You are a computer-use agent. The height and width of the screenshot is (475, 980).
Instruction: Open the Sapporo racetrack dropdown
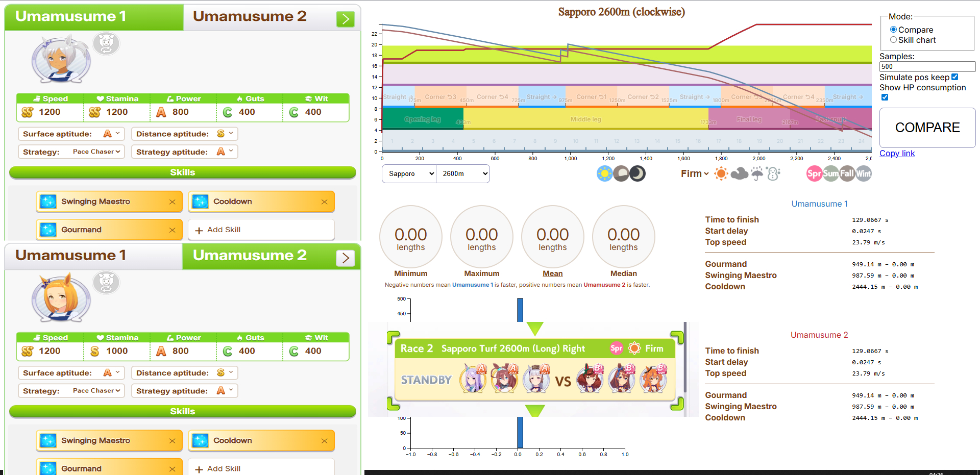click(x=409, y=173)
